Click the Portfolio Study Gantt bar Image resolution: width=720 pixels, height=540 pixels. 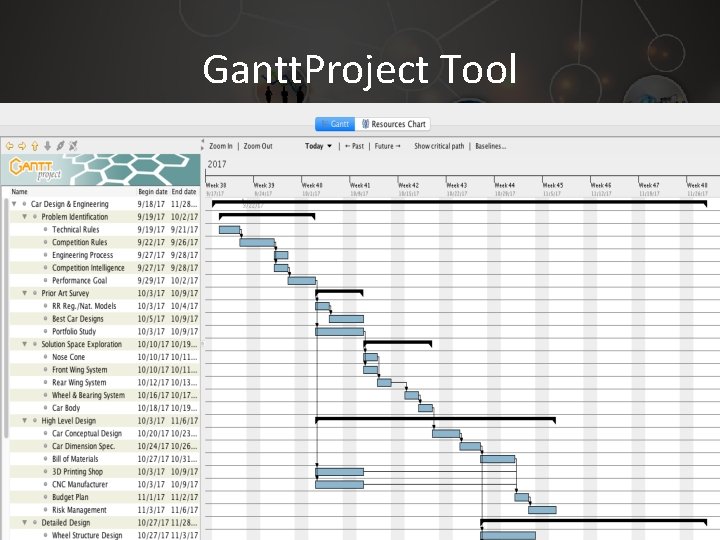[x=339, y=332]
